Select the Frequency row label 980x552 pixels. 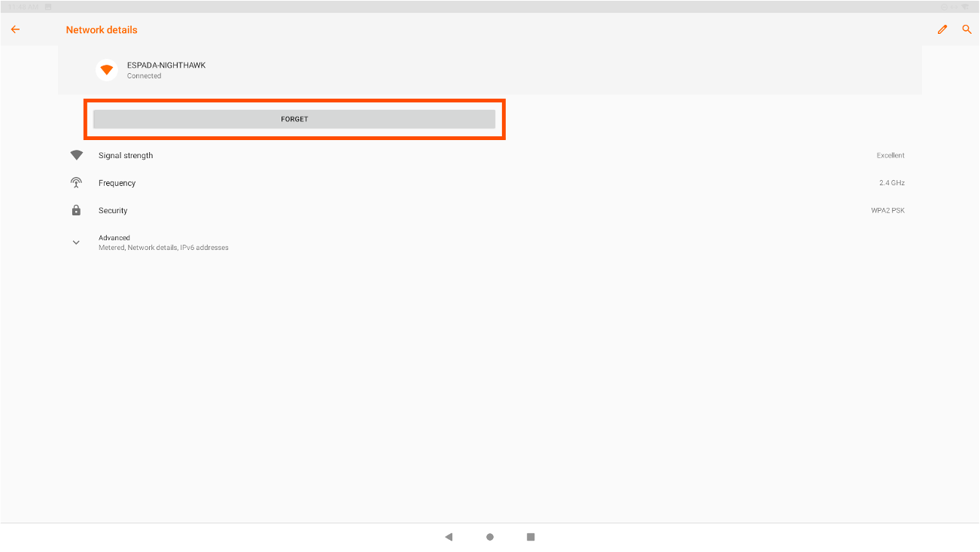117,183
